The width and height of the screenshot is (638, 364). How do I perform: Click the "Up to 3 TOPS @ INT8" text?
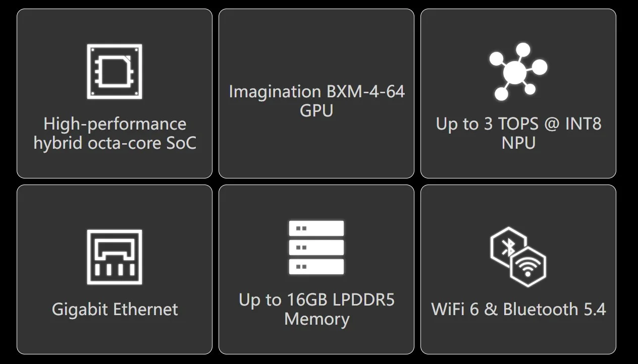(518, 124)
